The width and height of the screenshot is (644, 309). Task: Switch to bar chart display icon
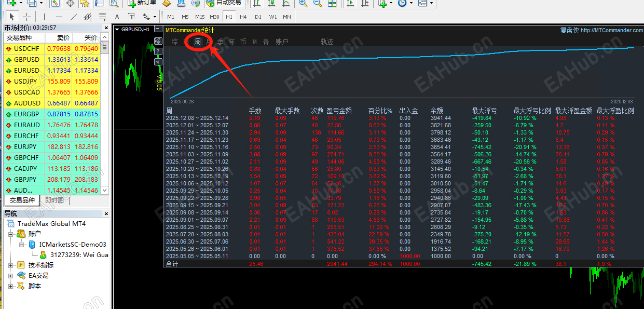257,3
